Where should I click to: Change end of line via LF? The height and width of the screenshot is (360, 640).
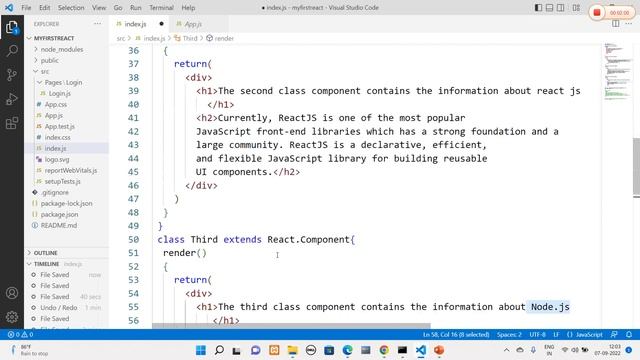pos(556,334)
